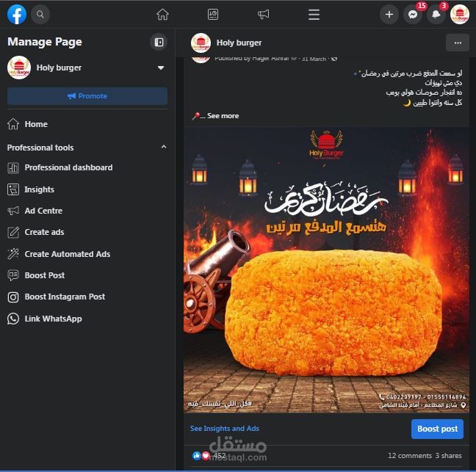This screenshot has width=476, height=472.
Task: Collapse the Manage Page sidebar panel icon
Action: coord(159,42)
